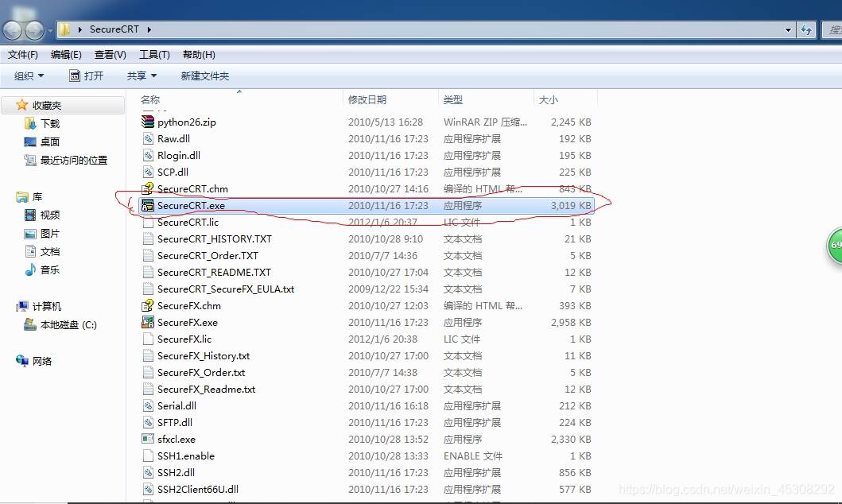Click the 2012/1/6 20:38 date cell
Viewport: 842px width, 504px height.
pos(382,339)
